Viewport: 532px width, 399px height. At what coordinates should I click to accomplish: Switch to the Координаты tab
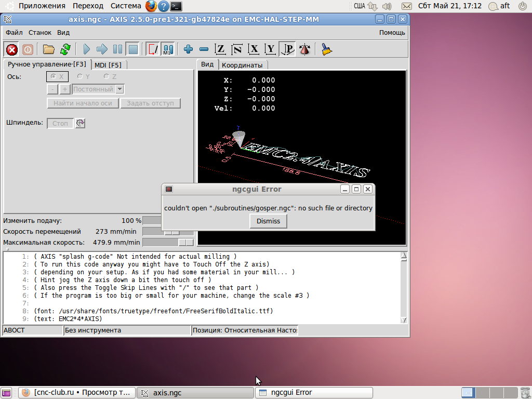[x=242, y=65]
